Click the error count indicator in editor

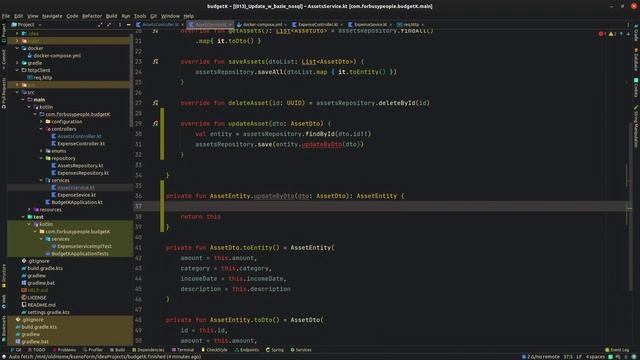tap(602, 34)
